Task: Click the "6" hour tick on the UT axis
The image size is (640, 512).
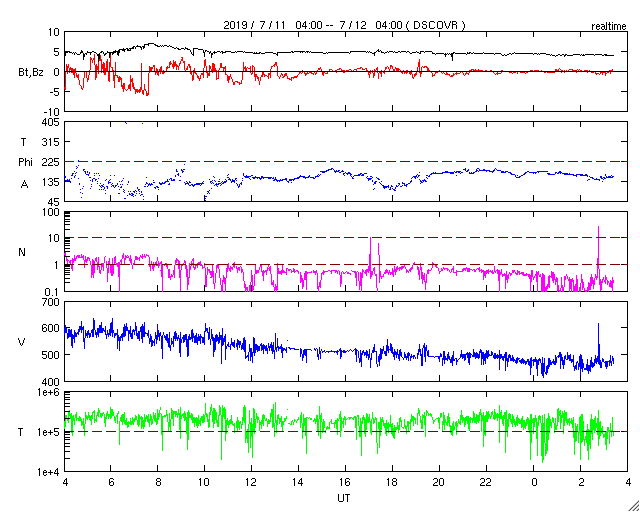Action: point(111,482)
